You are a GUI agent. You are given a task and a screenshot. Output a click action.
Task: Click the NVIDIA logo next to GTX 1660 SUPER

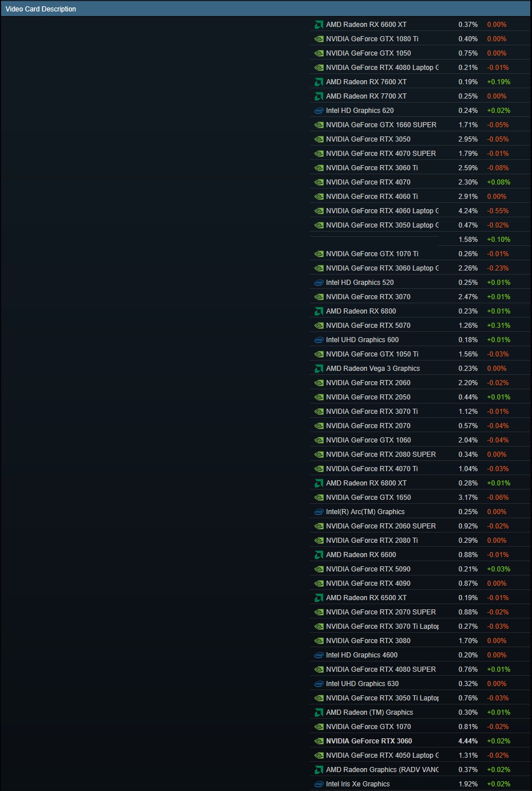tap(319, 125)
